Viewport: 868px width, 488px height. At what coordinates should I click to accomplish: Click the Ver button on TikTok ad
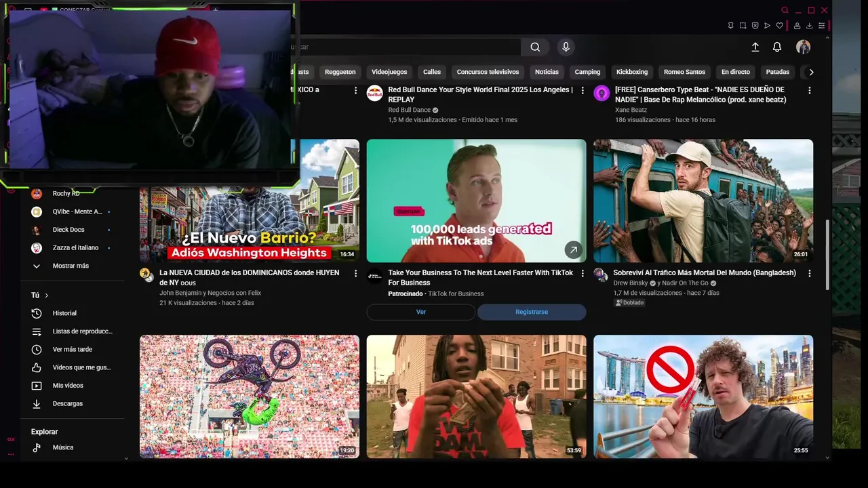coord(421,312)
